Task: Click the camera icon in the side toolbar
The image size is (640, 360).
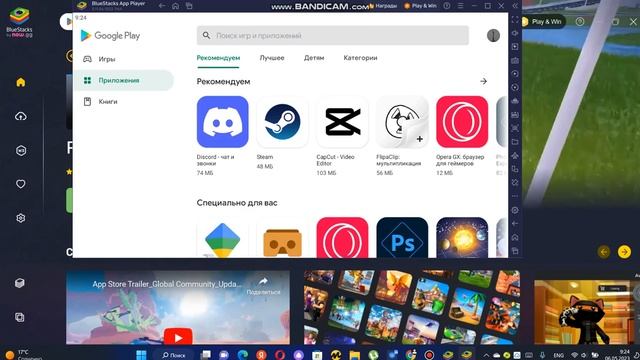Action: (515, 60)
